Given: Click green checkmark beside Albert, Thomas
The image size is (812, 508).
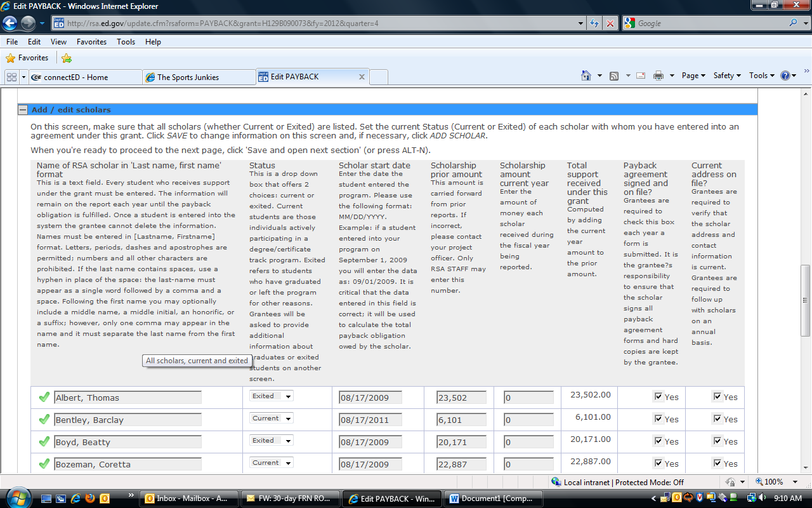Looking at the screenshot, I should (44, 398).
